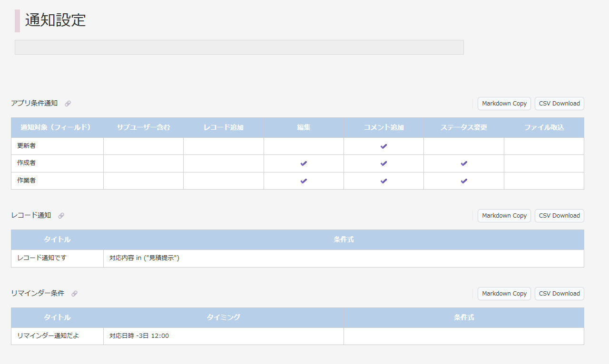Click the 作業者 編集 checkmark

(x=304, y=181)
